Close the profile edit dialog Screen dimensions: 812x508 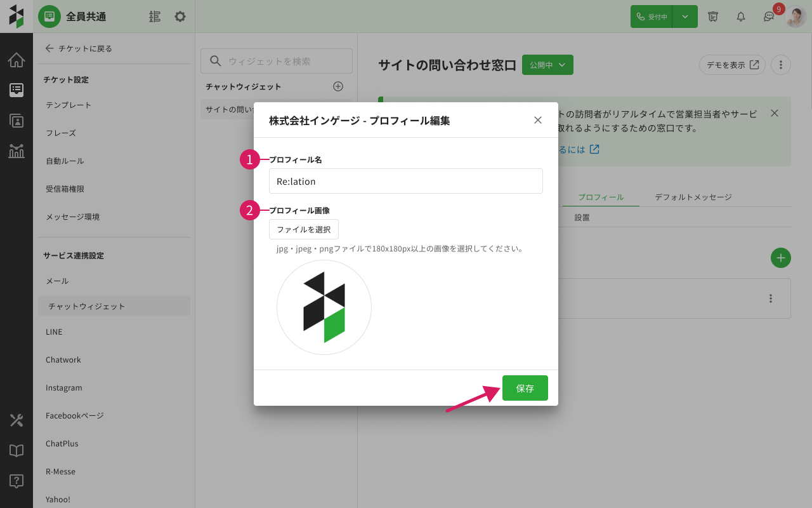pyautogui.click(x=538, y=120)
